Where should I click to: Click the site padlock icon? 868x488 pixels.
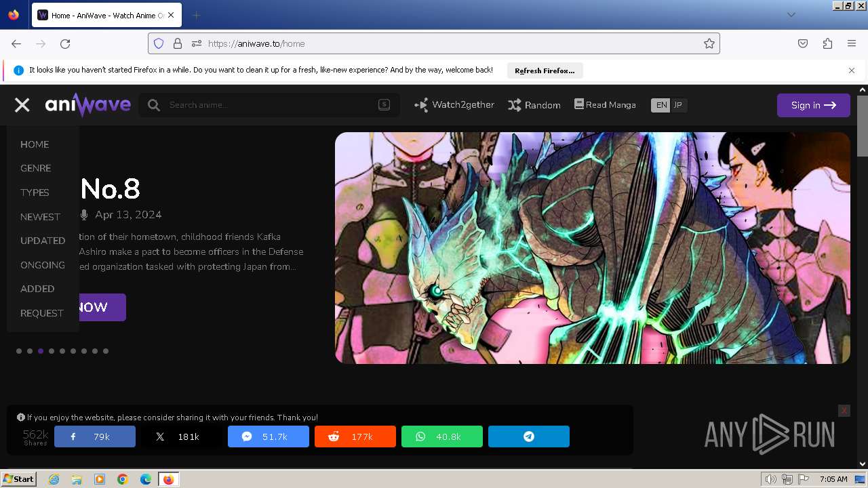pyautogui.click(x=178, y=43)
